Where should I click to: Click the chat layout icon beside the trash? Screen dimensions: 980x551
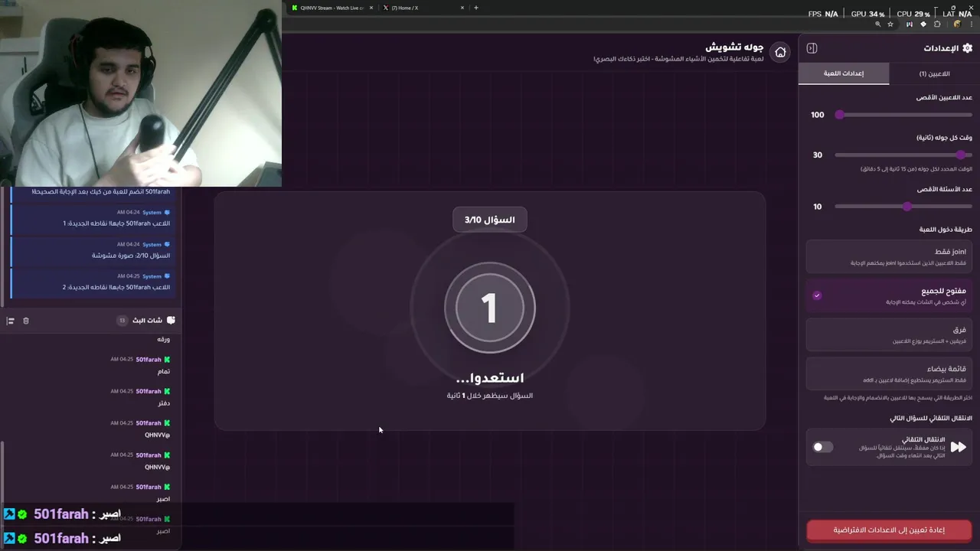coord(10,321)
